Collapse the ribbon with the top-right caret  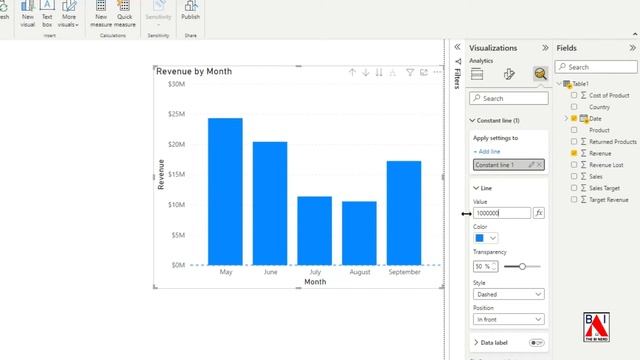(635, 34)
